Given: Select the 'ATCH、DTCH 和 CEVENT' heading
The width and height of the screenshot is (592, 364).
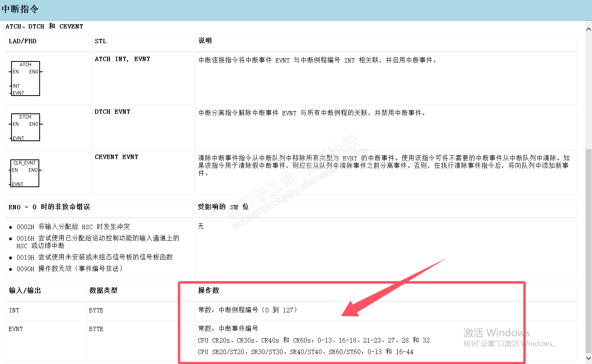Looking at the screenshot, I should coord(44,26).
